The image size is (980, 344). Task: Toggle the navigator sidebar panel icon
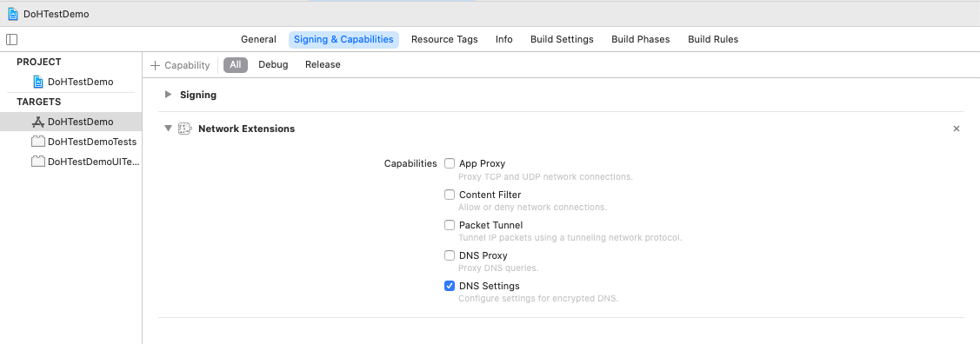pyautogui.click(x=12, y=39)
